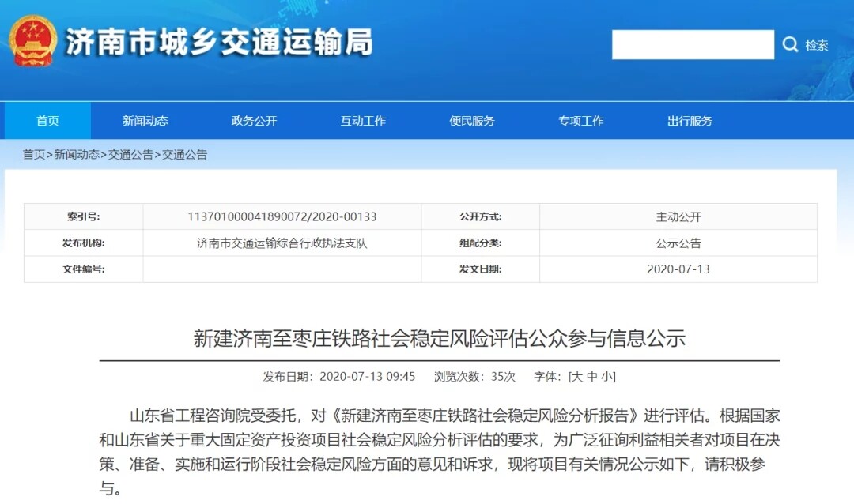This screenshot has width=854, height=504.
Task: Set font size to 小 (small)
Action: [x=606, y=377]
